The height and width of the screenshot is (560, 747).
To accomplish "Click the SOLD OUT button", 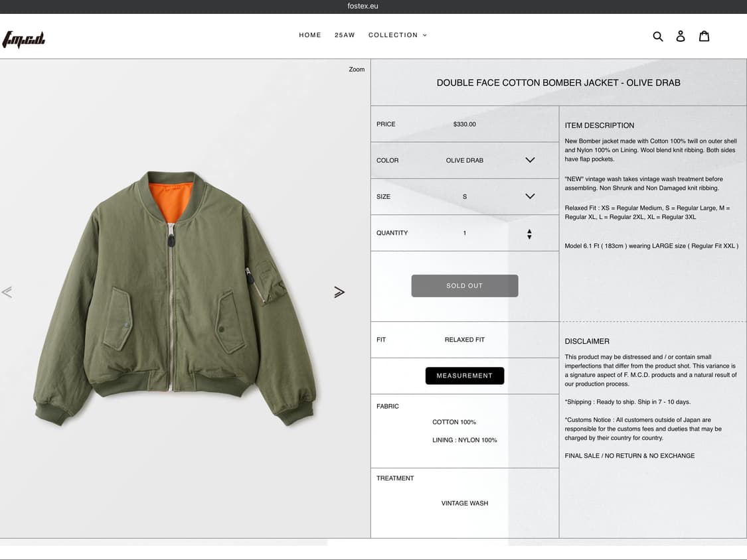I will coord(464,286).
